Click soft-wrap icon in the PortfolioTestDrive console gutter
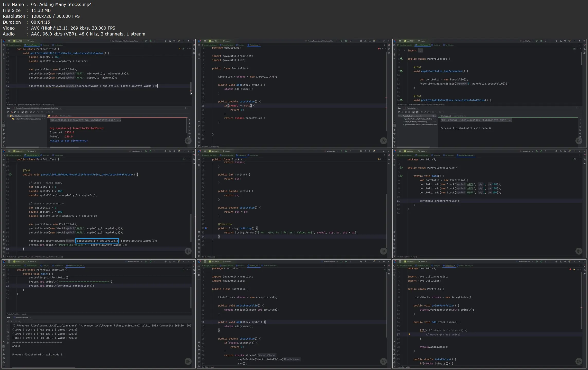Screen dimensions: 588x370 [x=8, y=332]
